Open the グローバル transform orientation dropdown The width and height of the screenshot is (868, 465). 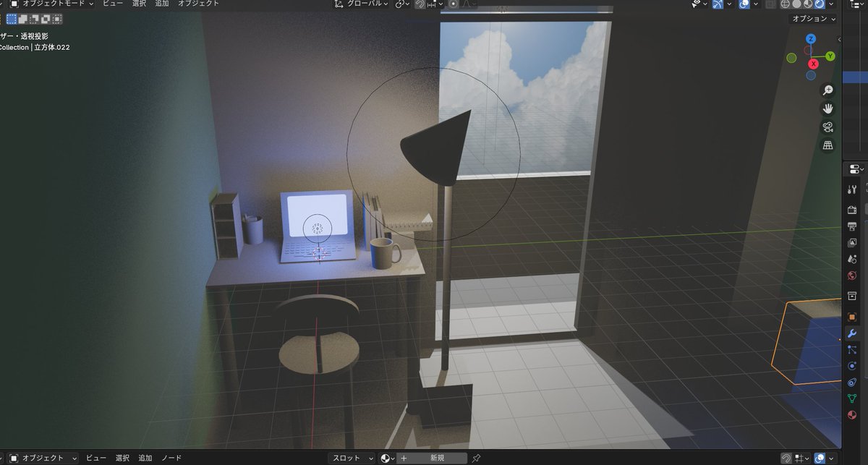tap(361, 4)
